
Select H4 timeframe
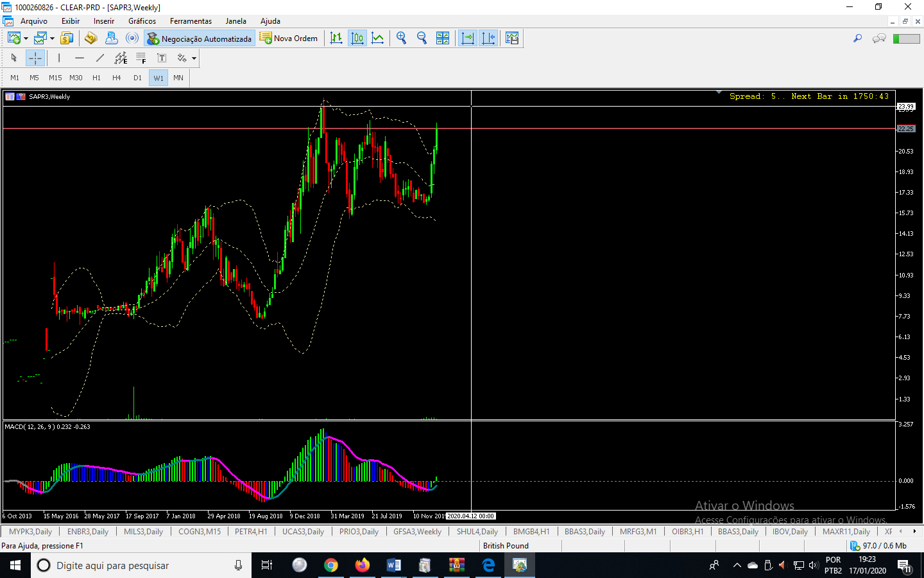(117, 78)
